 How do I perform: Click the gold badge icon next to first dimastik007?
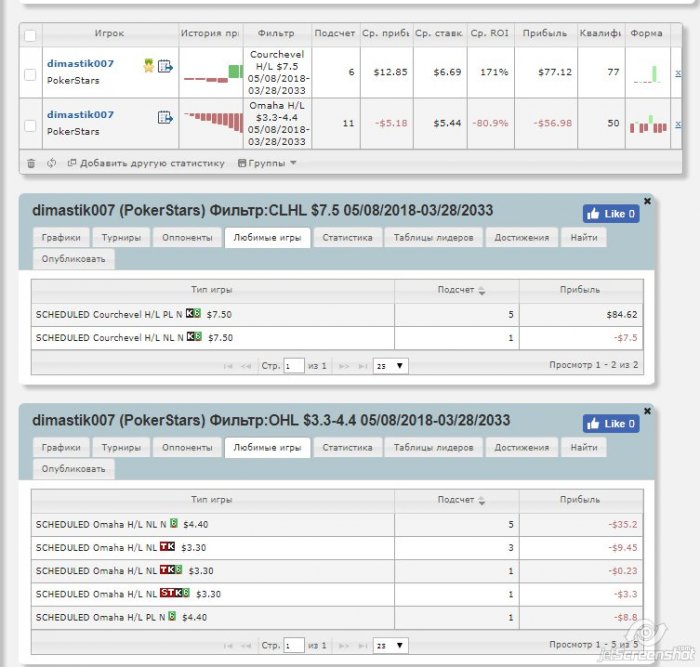click(x=148, y=66)
